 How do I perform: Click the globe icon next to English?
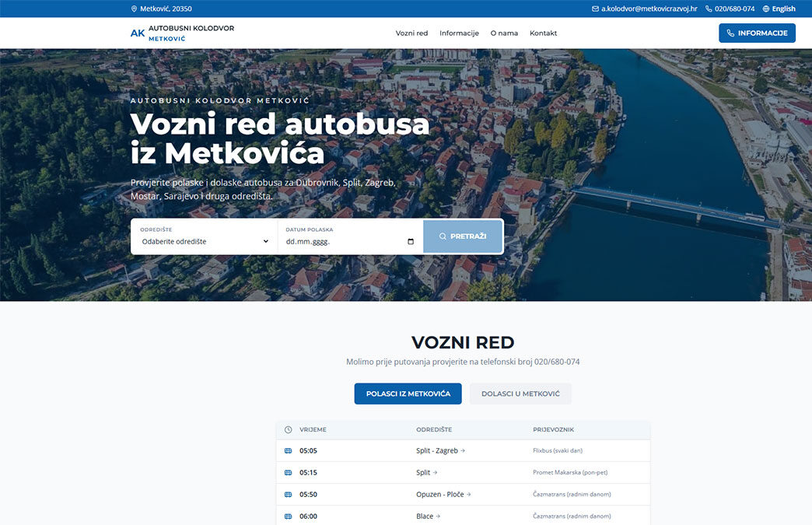[x=766, y=9]
